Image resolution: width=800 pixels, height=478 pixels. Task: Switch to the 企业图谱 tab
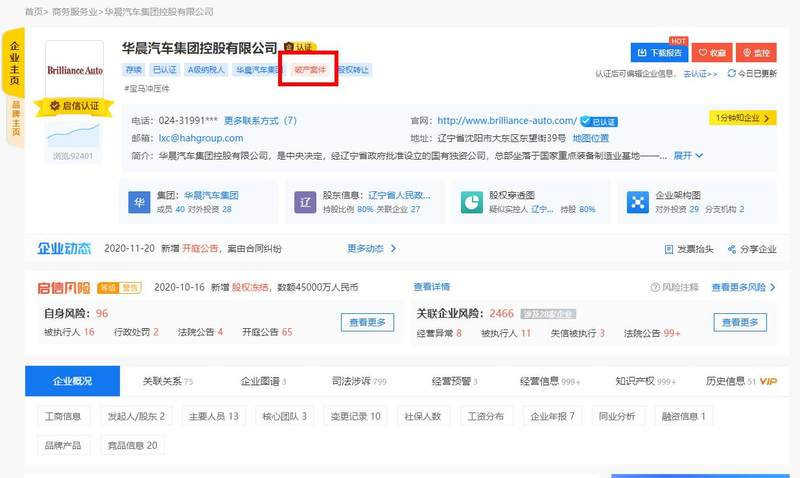tap(263, 381)
